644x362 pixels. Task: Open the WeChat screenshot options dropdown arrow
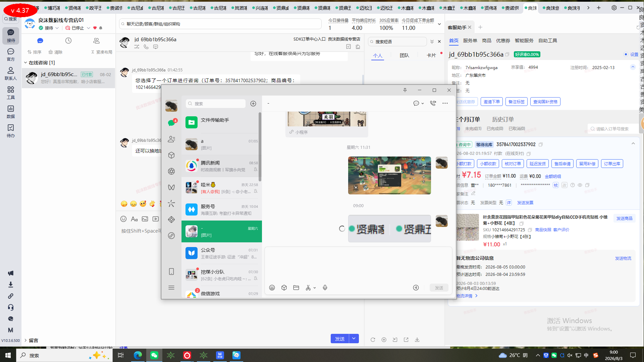pos(315,288)
